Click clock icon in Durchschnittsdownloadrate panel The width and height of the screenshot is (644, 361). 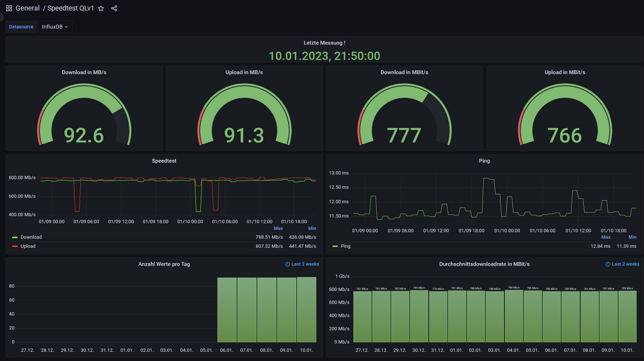coord(608,264)
